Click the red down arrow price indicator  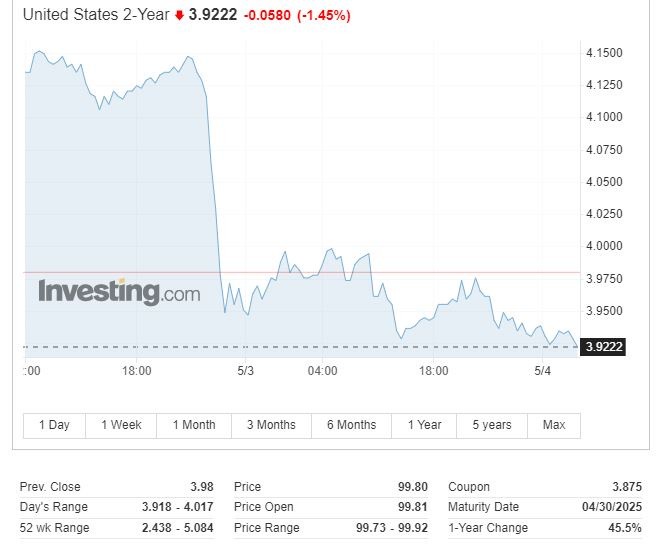tap(180, 16)
